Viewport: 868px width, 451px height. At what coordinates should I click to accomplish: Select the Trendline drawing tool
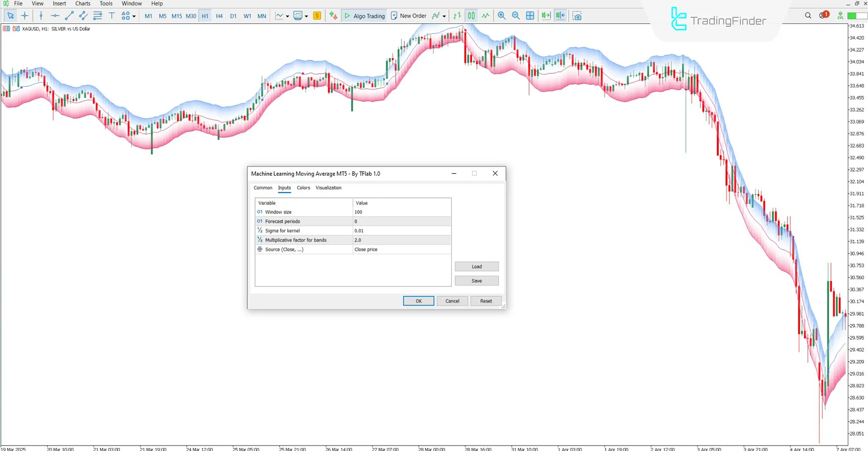[69, 15]
